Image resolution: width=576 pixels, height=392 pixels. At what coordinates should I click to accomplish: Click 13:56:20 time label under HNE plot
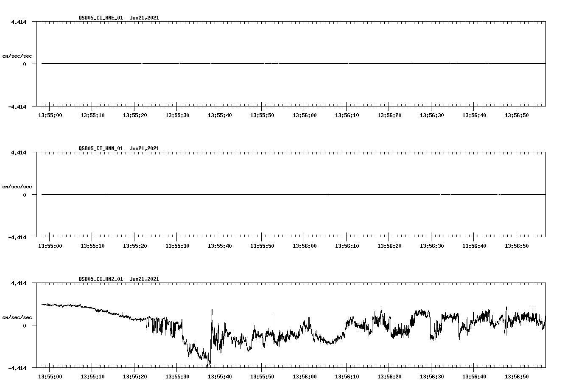[x=389, y=115]
